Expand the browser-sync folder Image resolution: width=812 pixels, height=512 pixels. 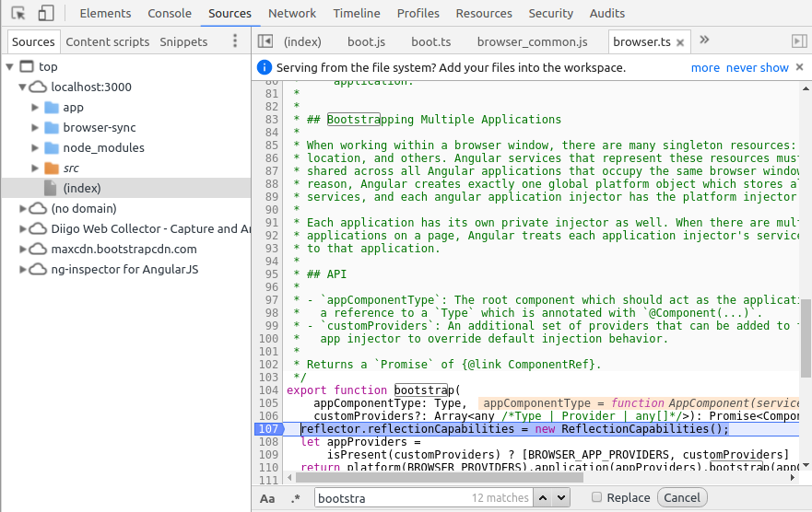coord(35,127)
